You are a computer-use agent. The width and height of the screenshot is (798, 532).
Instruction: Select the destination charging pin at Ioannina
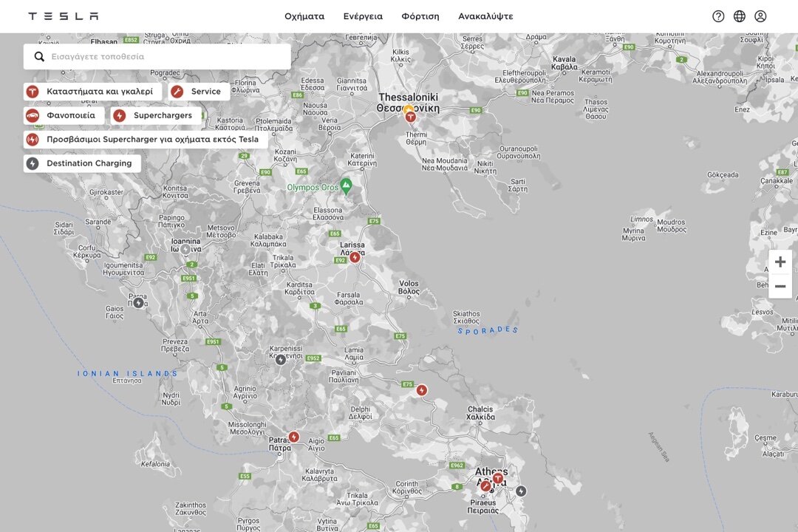(x=185, y=250)
